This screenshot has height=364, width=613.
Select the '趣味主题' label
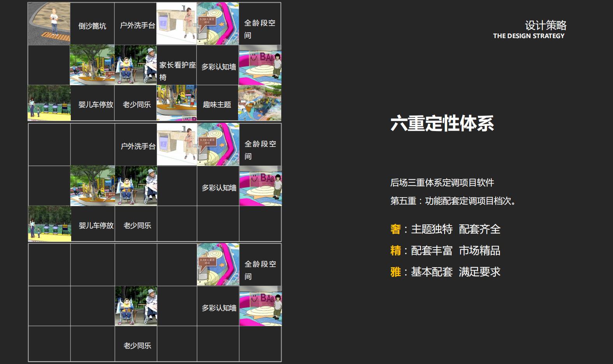click(217, 105)
